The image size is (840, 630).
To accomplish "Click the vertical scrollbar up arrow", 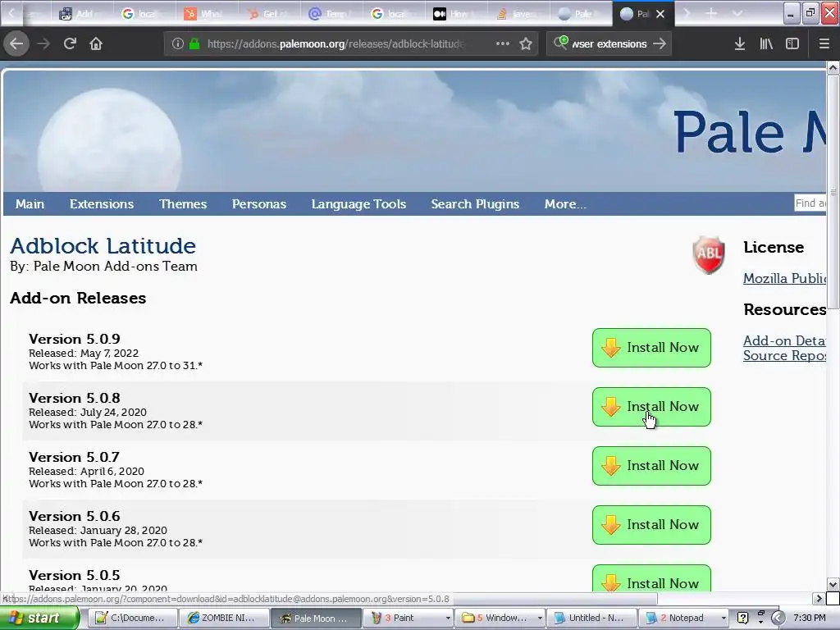I will click(x=833, y=68).
